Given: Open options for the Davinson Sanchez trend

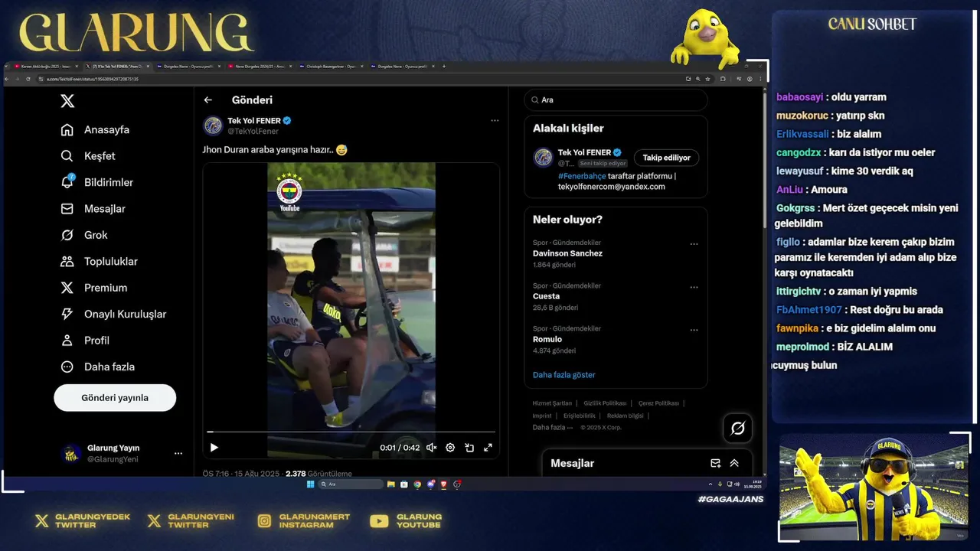Looking at the screenshot, I should [x=694, y=244].
